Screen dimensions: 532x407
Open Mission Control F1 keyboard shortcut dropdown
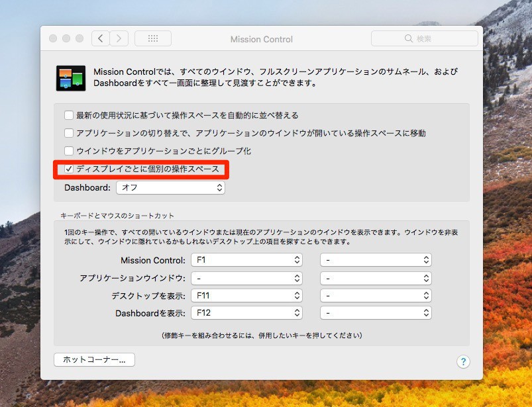click(x=246, y=260)
